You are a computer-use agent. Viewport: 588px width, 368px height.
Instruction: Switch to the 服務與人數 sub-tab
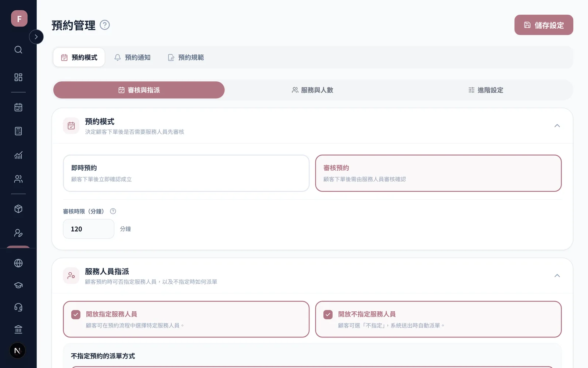312,90
